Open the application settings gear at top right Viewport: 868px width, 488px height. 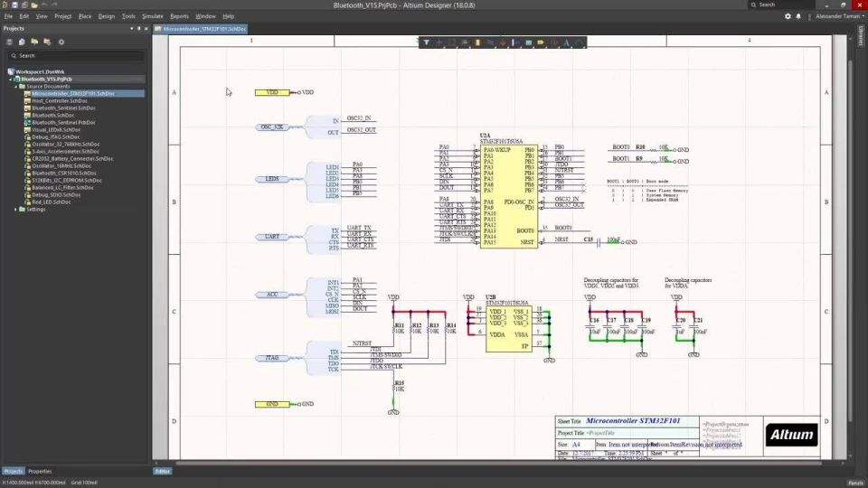coord(788,16)
